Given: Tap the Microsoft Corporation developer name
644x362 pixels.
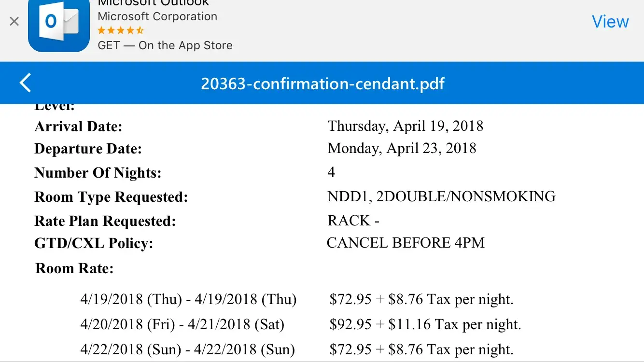Looking at the screenshot, I should 157,16.
